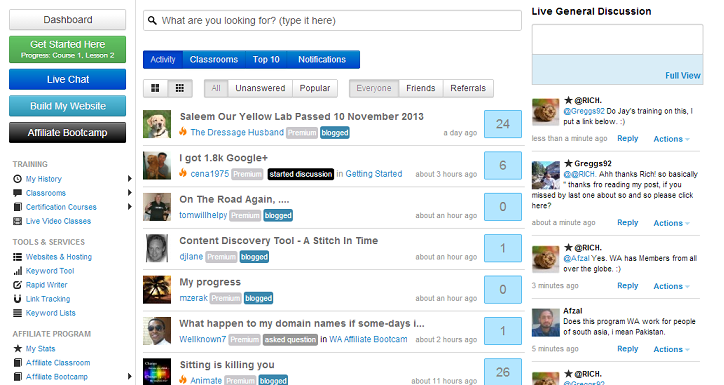Click in the 'What are you looking for' search field
Viewport: 724px width, 385px height.
[332, 21]
